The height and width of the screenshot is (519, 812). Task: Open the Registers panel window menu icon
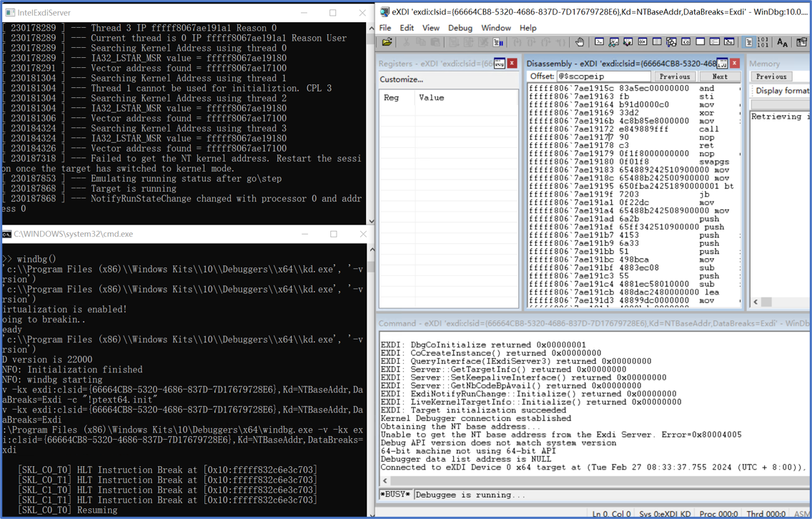click(500, 64)
